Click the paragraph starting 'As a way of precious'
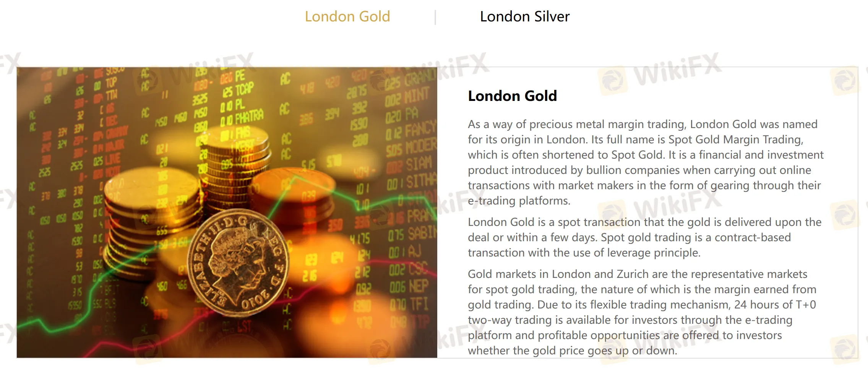 [645, 162]
